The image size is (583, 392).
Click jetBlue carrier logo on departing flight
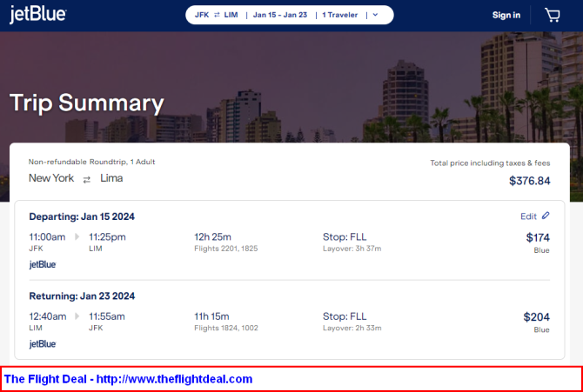coord(43,264)
